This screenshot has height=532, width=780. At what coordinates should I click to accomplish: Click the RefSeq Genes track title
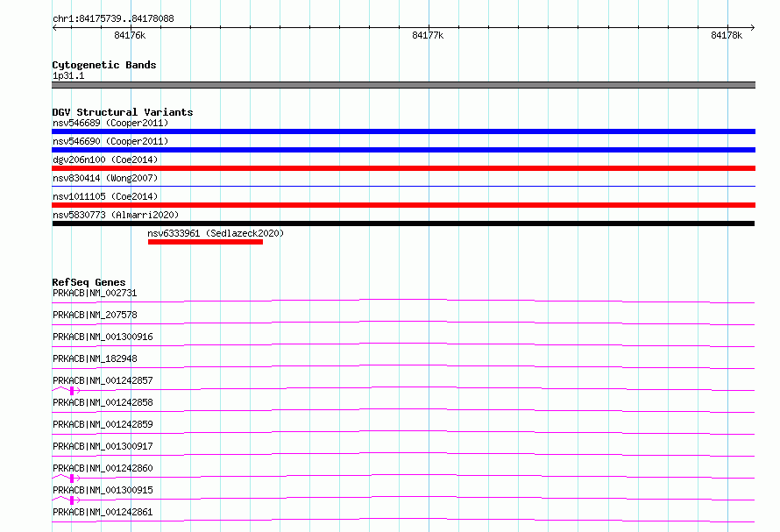(89, 282)
